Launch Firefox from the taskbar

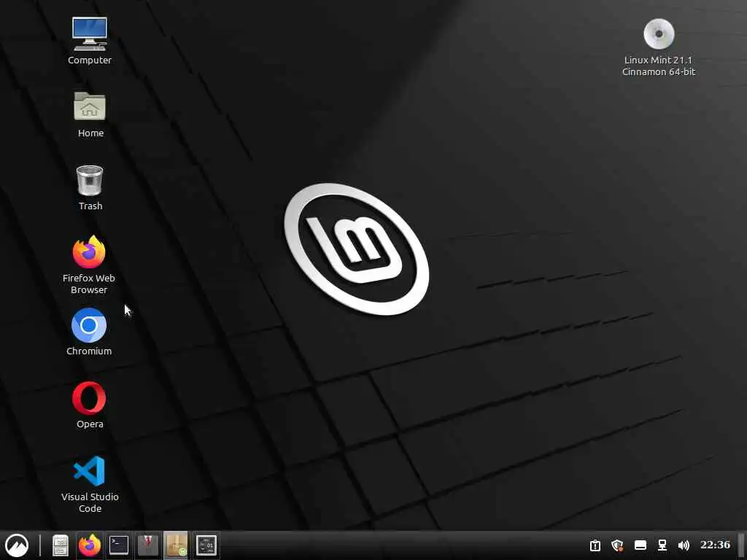(90, 545)
